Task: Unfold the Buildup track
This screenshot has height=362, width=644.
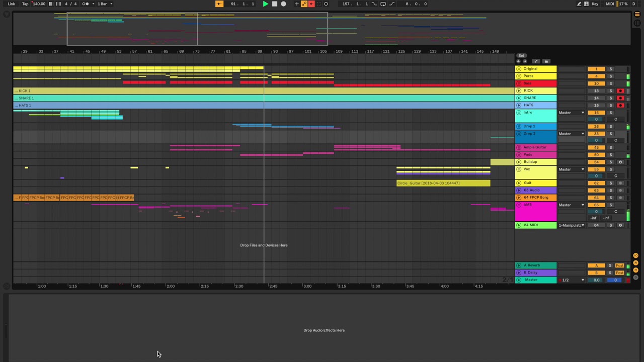Action: [x=519, y=162]
